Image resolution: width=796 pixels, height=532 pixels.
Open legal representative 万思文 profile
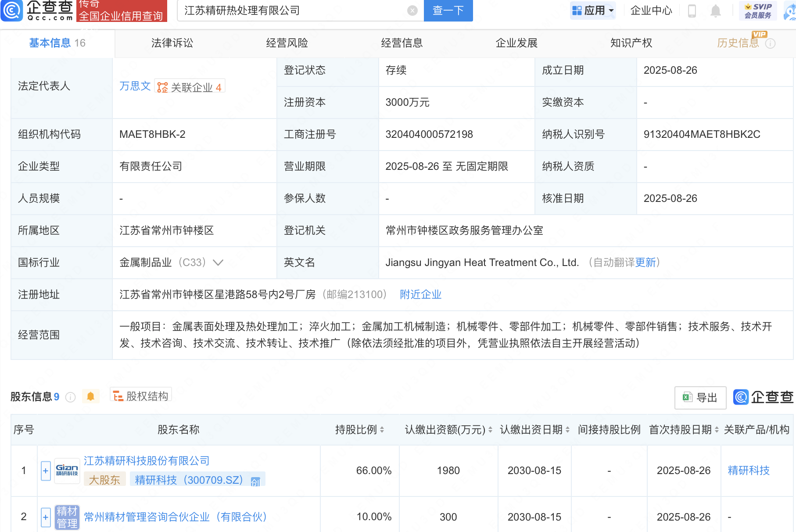tap(135, 86)
